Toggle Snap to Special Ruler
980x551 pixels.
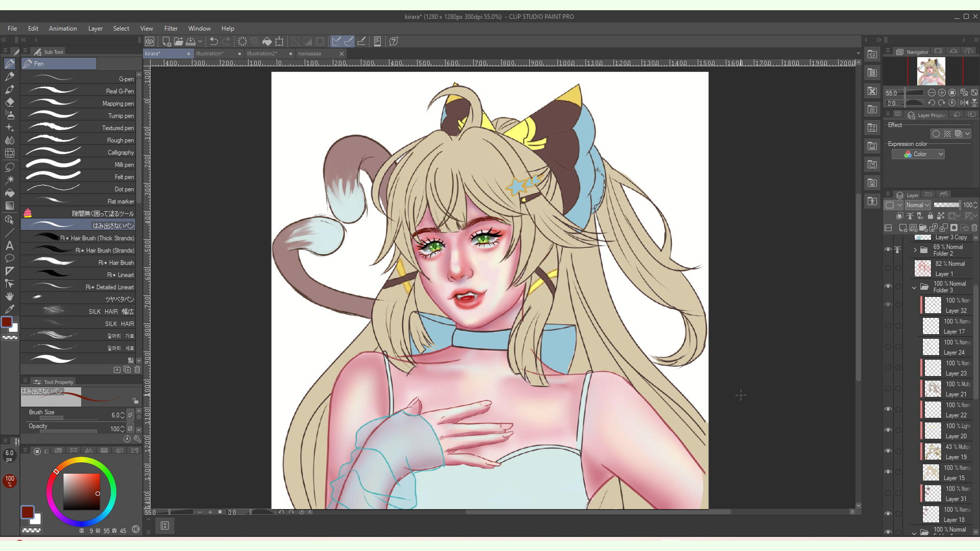click(x=349, y=41)
